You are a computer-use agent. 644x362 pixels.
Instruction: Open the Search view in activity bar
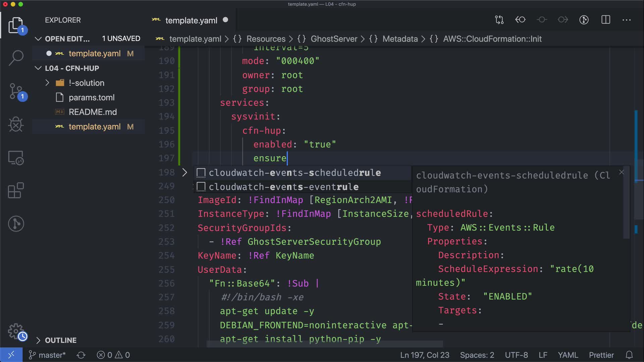coord(16,58)
